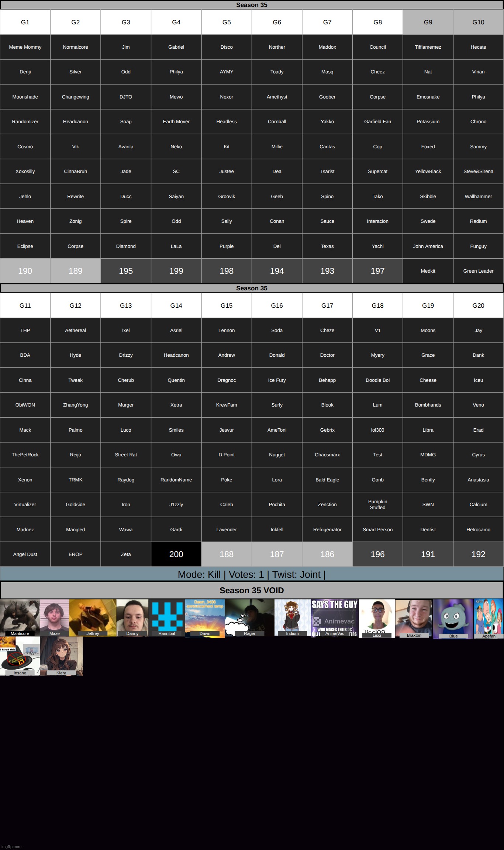Select the Green Leader cell in G10
The image size is (504, 850).
[478, 271]
